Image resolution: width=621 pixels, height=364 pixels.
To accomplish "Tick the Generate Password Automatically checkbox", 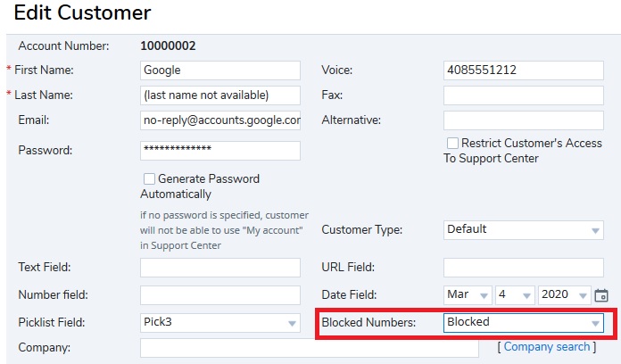I will click(x=149, y=178).
